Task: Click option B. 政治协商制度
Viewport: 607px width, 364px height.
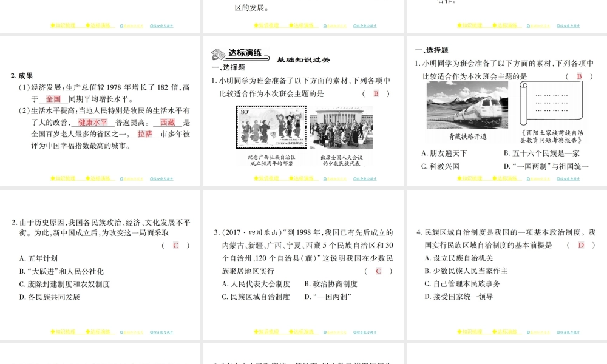Action: (x=331, y=285)
